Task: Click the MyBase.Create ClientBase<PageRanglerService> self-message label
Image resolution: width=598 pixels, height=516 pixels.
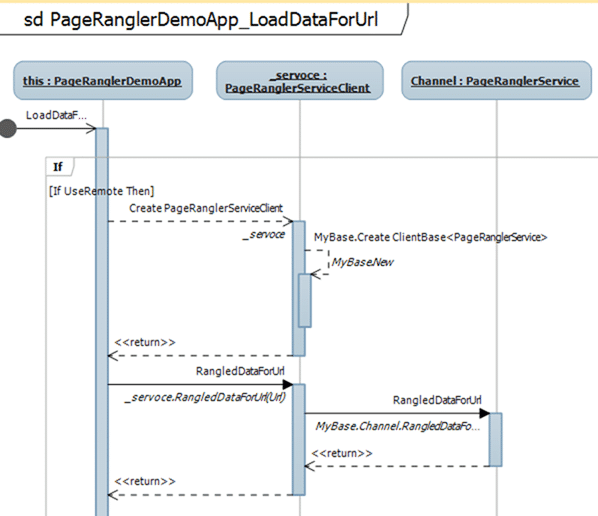Action: tap(431, 237)
